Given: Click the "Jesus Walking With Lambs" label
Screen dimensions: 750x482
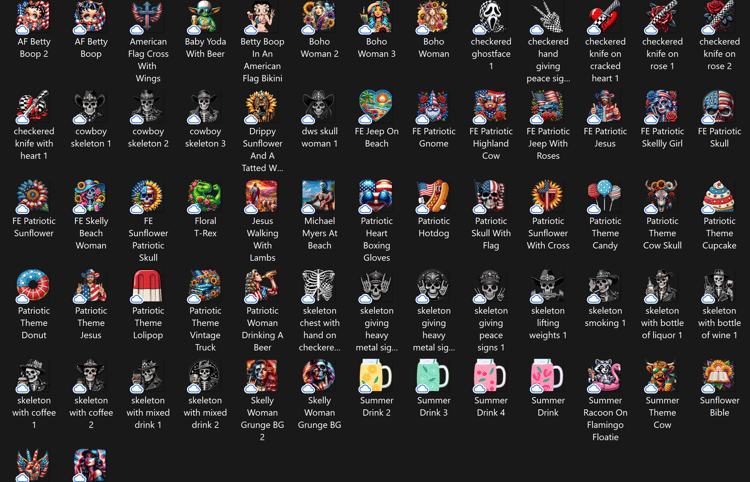Looking at the screenshot, I should coord(262,239).
